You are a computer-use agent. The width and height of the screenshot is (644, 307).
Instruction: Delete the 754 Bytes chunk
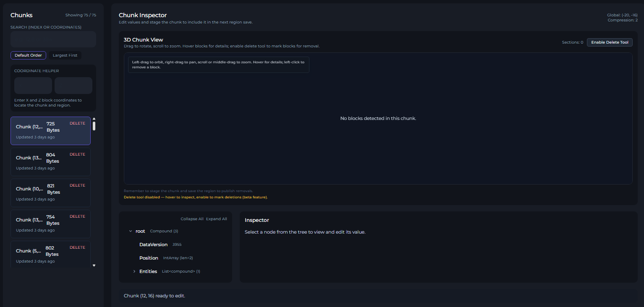pos(77,216)
